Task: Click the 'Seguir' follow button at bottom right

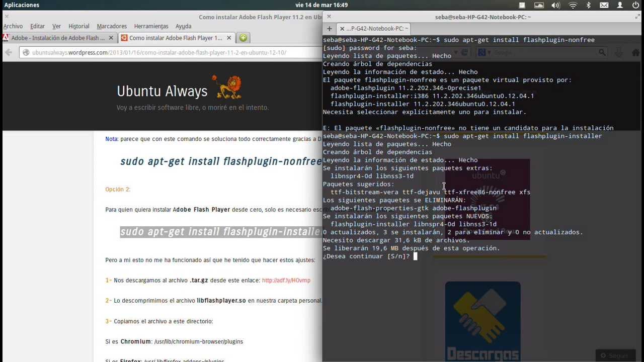Action: point(614,355)
